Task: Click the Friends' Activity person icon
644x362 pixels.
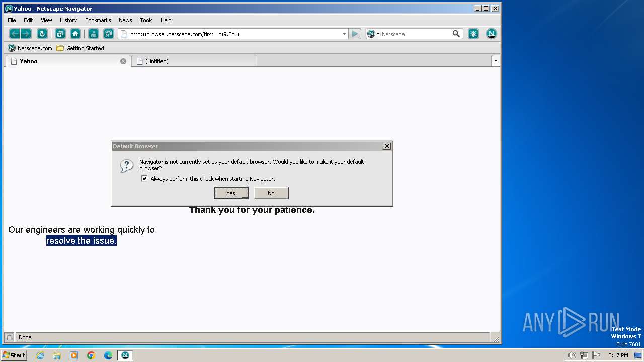Action: click(93, 34)
